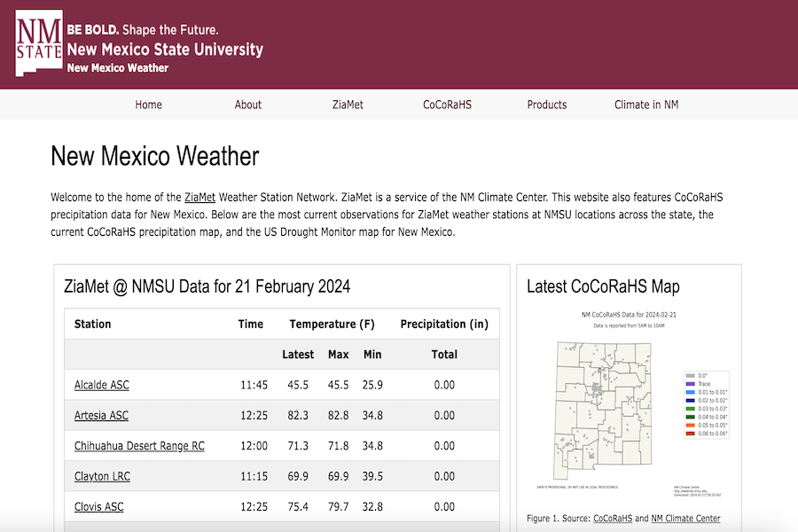Follow the NM Climate Center source link
Screen dimensions: 798x532
pyautogui.click(x=685, y=518)
